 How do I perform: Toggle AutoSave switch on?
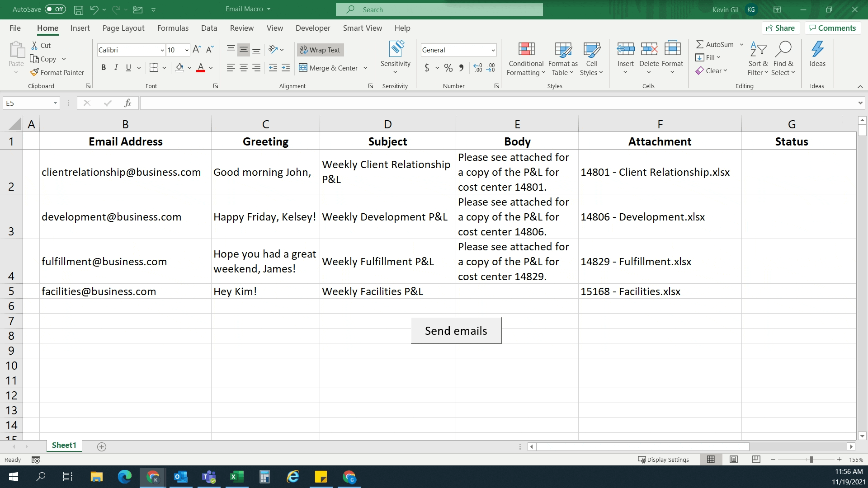[55, 9]
